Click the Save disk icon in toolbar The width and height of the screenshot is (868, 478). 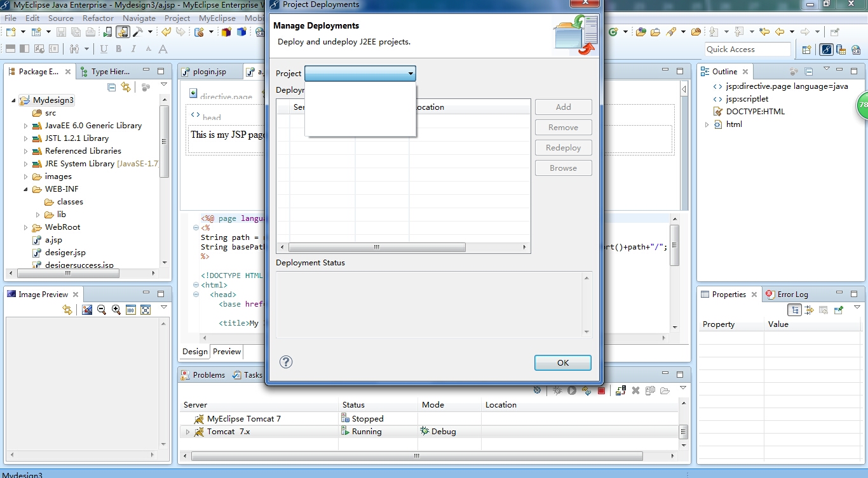point(61,32)
